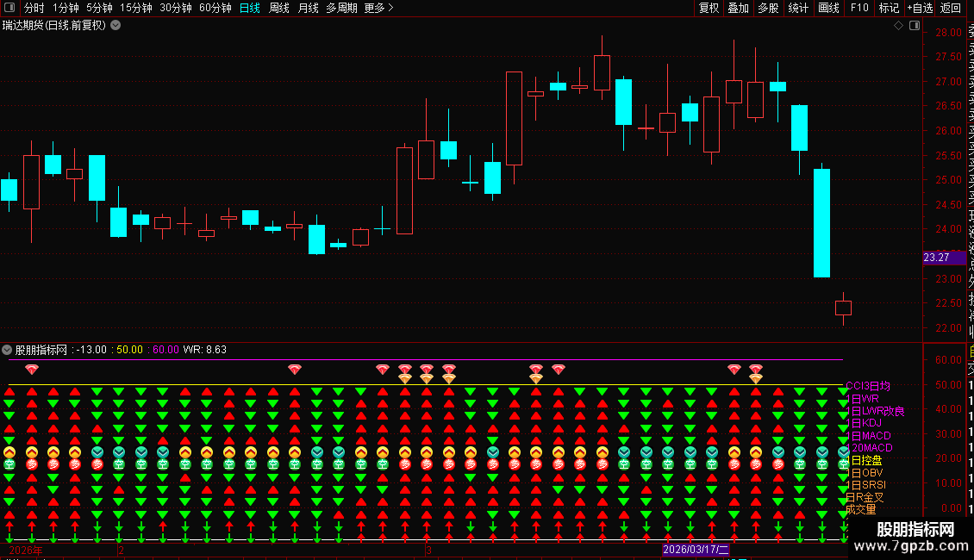Click the 日R金叉 indicator label
The height and width of the screenshot is (560, 974).
pyautogui.click(x=865, y=497)
